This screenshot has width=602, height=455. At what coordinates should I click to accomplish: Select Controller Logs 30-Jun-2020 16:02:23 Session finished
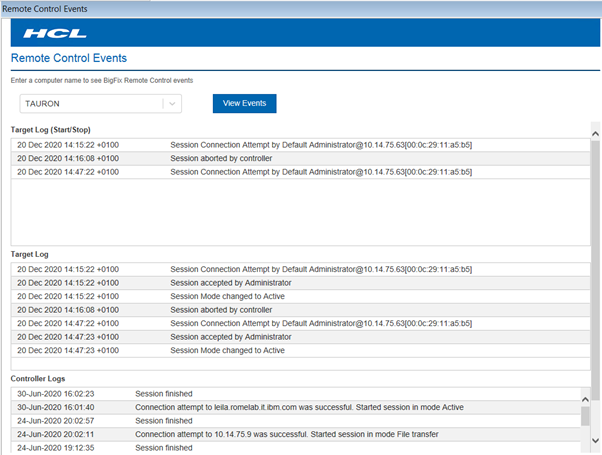click(164, 394)
